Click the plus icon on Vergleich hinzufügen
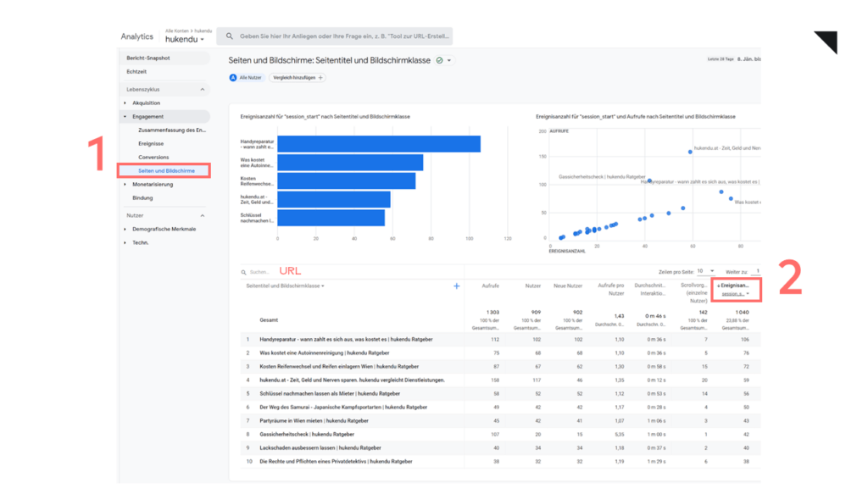 (320, 78)
